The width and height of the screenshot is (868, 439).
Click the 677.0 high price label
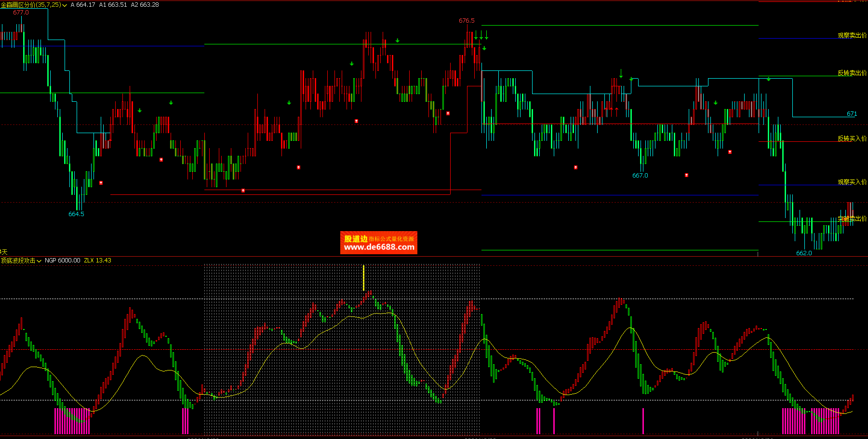(x=21, y=13)
